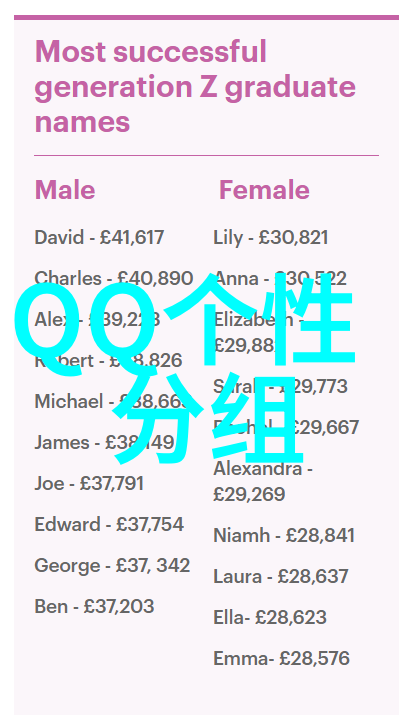Select the Female column heading
Viewport: 414px width, 715px height.
[264, 190]
